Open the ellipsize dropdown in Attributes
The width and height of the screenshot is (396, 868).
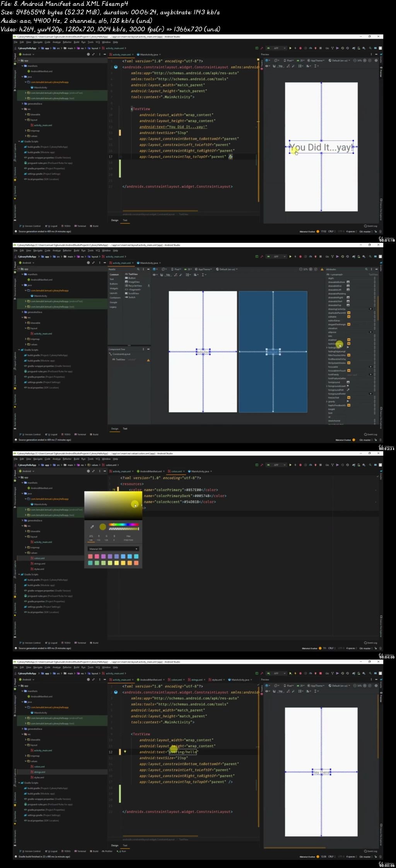pos(371,332)
